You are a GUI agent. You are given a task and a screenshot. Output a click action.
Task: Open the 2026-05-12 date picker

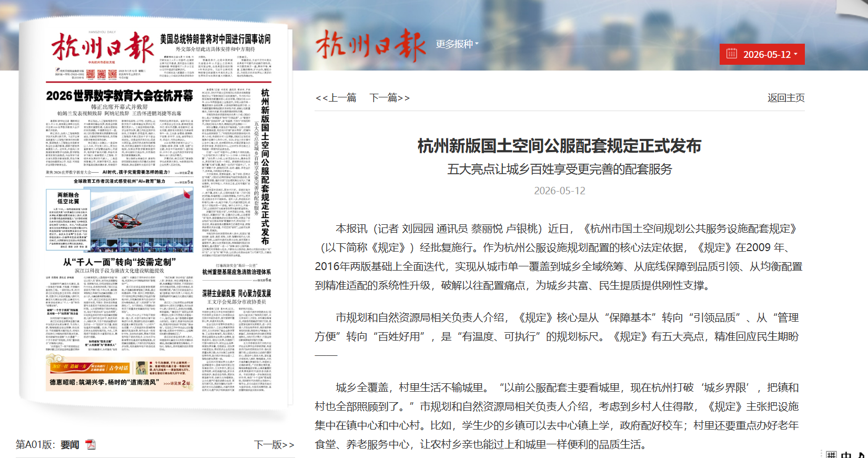coord(762,54)
